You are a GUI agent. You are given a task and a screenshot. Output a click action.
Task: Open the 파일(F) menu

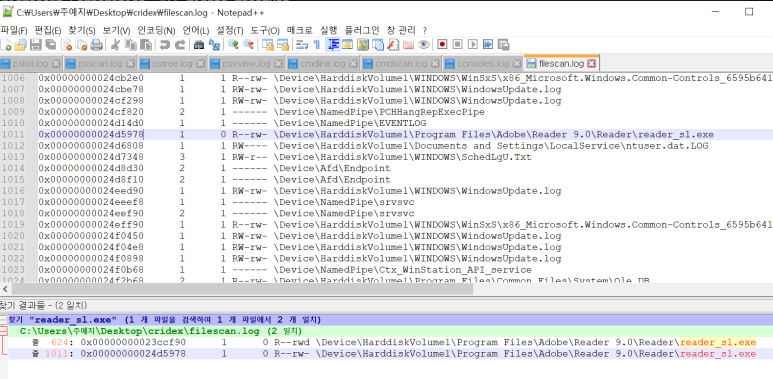pyautogui.click(x=14, y=30)
